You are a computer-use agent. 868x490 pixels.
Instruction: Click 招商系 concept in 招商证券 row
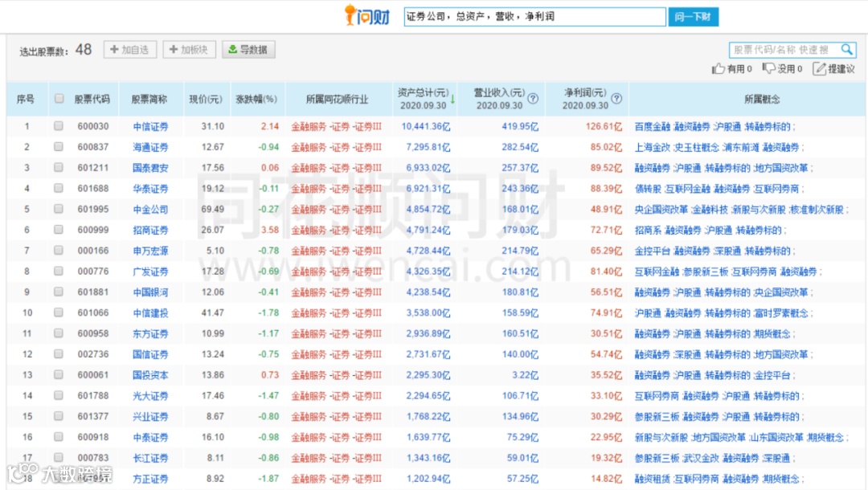(x=648, y=230)
